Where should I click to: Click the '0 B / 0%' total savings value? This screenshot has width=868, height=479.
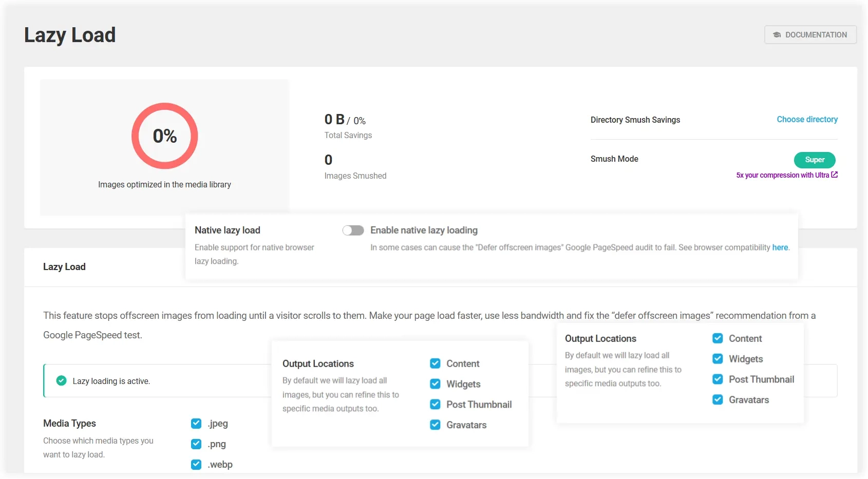(x=345, y=120)
